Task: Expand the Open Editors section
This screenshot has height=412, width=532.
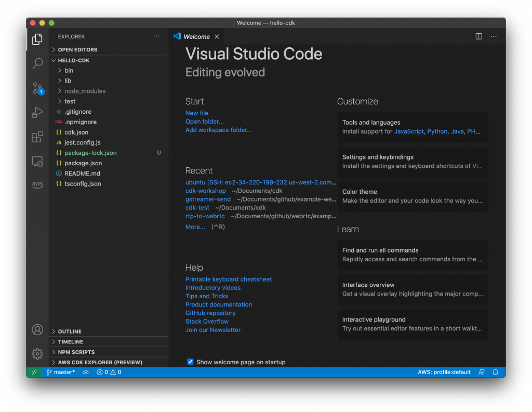Action: pyautogui.click(x=77, y=50)
